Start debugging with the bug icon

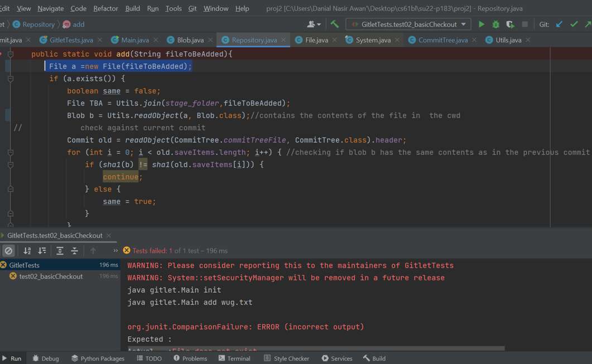(x=495, y=25)
